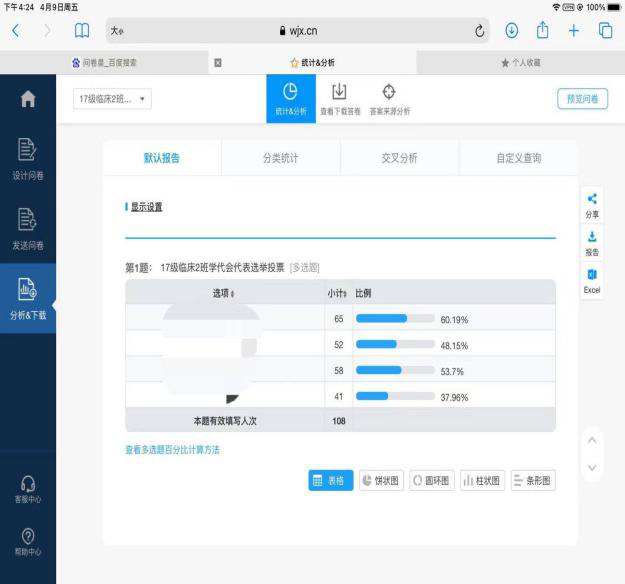This screenshot has height=584, width=625.
Task: Click the home icon in sidebar
Action: (28, 99)
